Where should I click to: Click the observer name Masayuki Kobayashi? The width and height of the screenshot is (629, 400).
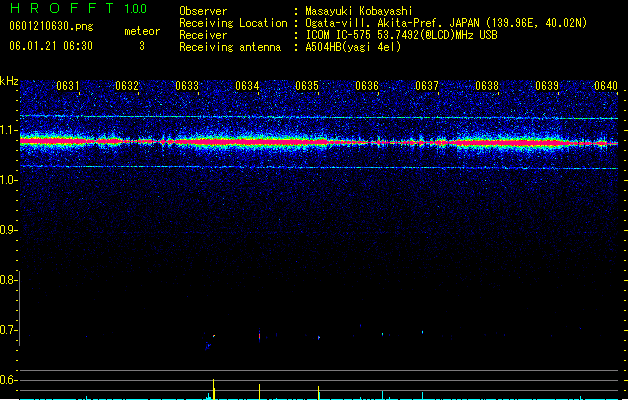tap(359, 11)
